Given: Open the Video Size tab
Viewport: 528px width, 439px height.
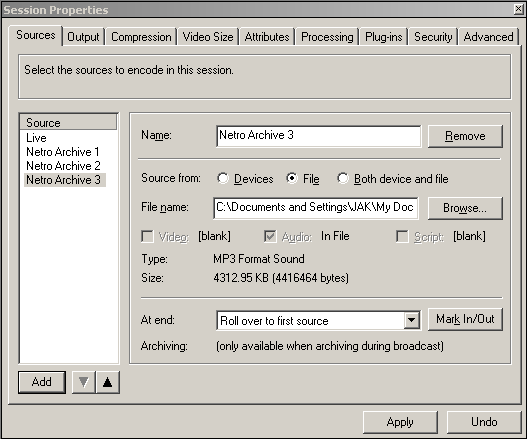Looking at the screenshot, I should pyautogui.click(x=208, y=37).
